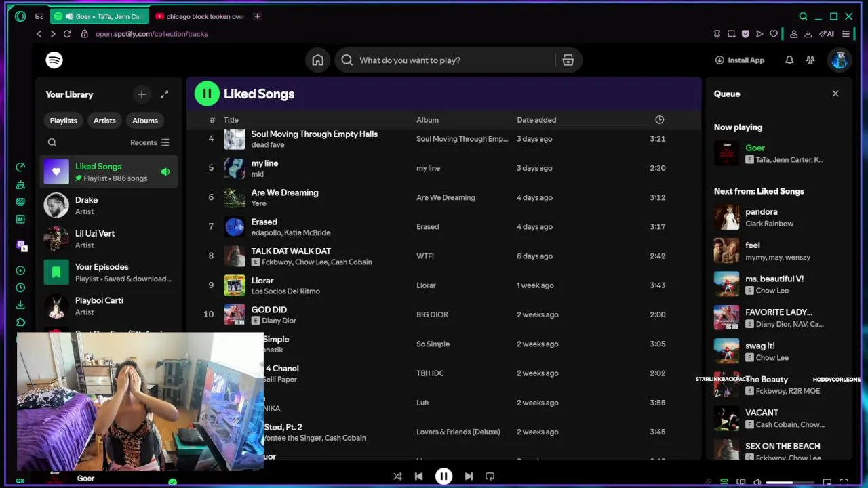Pause playback in the bottom player bar
868x488 pixels.
[443, 476]
